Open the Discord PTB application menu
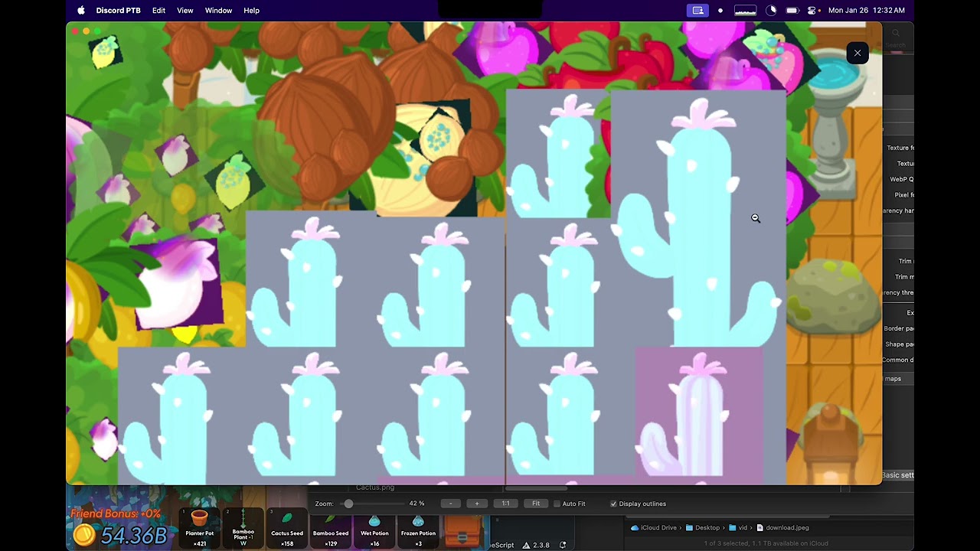Image resolution: width=980 pixels, height=551 pixels. click(118, 11)
